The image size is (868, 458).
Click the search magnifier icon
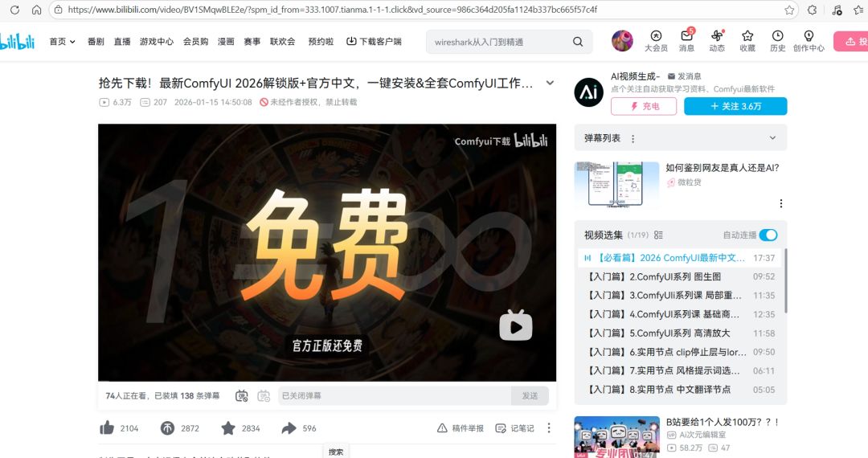pyautogui.click(x=578, y=42)
